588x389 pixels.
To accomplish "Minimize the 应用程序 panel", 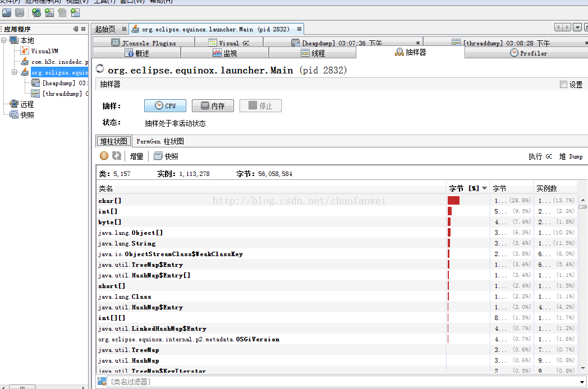I will point(76,29).
